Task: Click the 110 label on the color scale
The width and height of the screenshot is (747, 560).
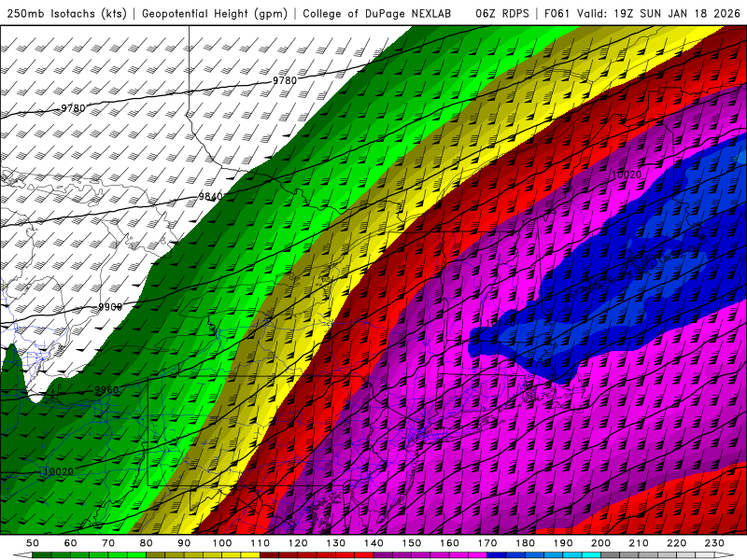Action: (260, 543)
